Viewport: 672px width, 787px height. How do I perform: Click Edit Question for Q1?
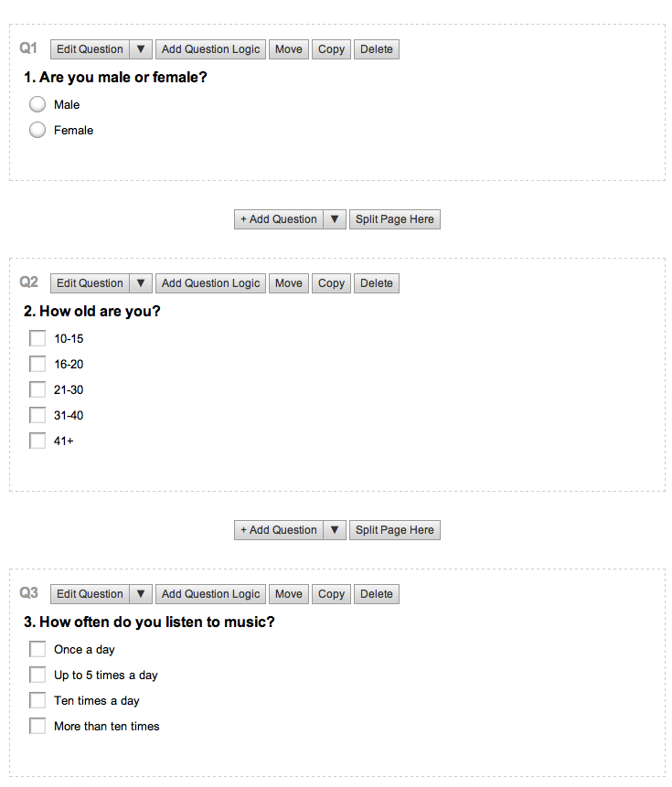pyautogui.click(x=90, y=49)
